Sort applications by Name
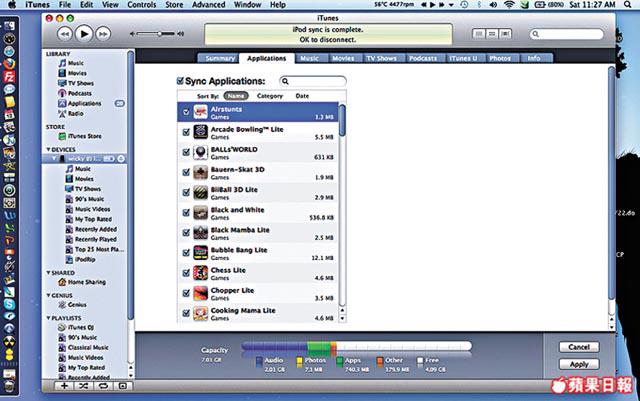640x401 pixels. 236,96
